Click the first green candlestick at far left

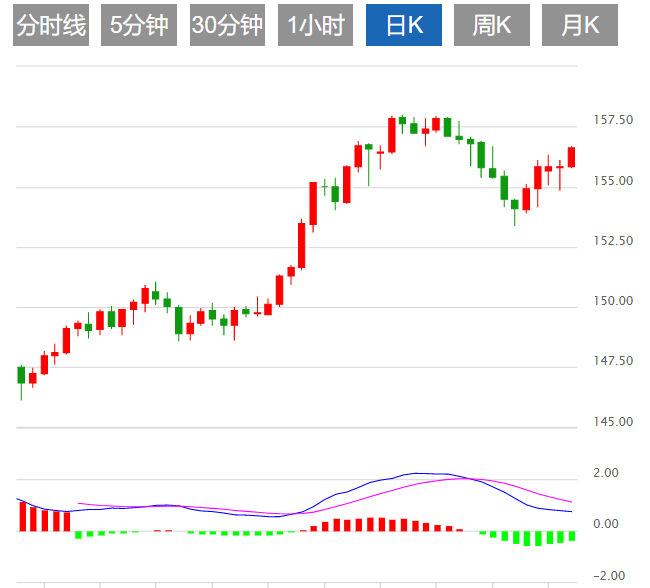click(x=21, y=375)
